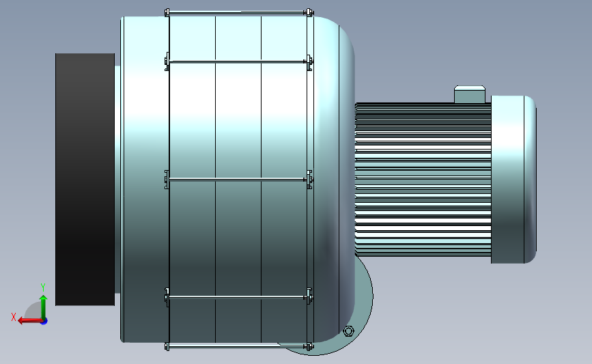
Task: Click the red X axis arrow of the triad
Action: (30, 321)
